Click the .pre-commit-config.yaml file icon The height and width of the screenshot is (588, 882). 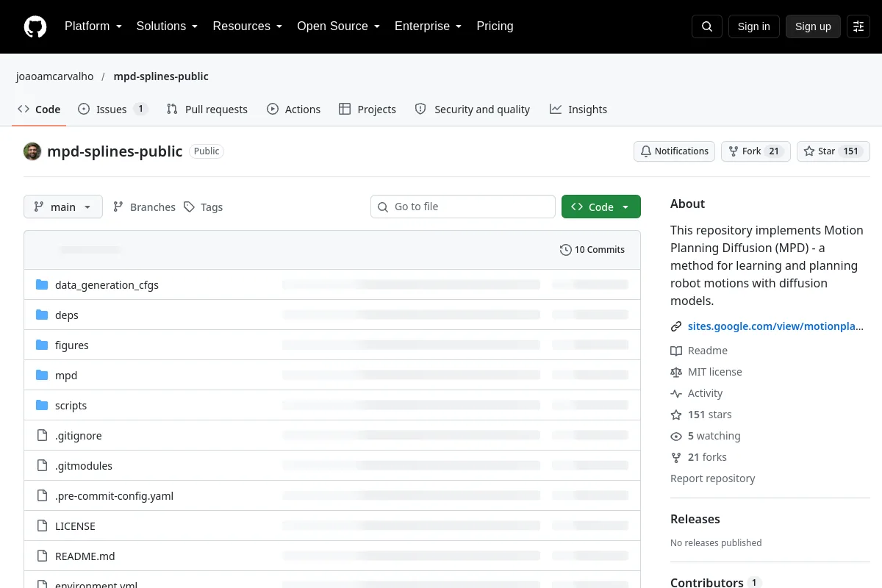[x=42, y=495]
